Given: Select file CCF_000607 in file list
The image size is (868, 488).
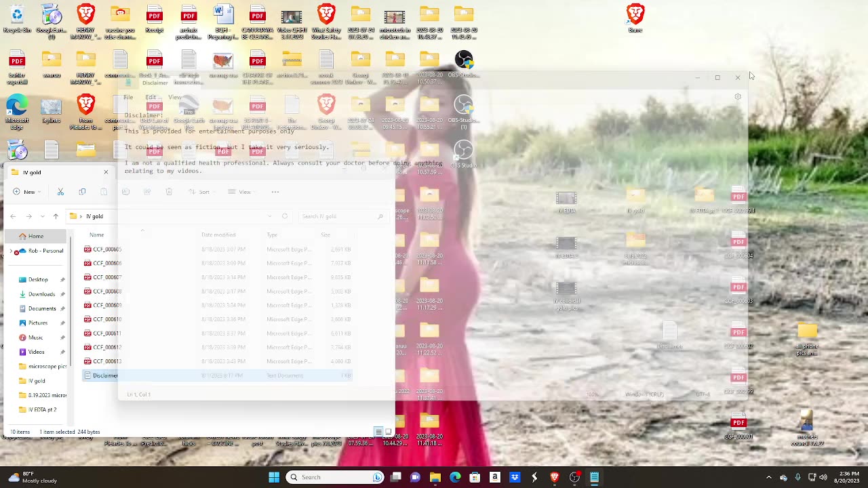Looking at the screenshot, I should (x=102, y=277).
